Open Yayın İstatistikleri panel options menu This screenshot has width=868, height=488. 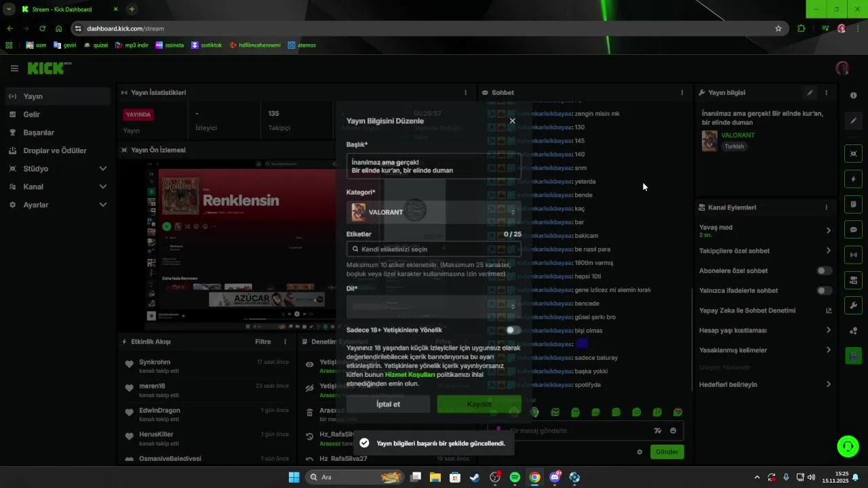(x=465, y=93)
